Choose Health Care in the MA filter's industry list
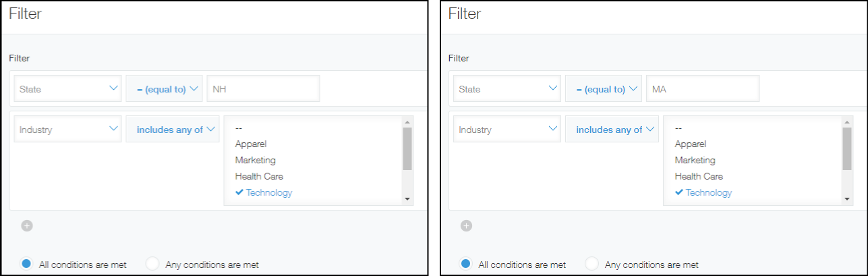The width and height of the screenshot is (868, 276). pos(699,177)
